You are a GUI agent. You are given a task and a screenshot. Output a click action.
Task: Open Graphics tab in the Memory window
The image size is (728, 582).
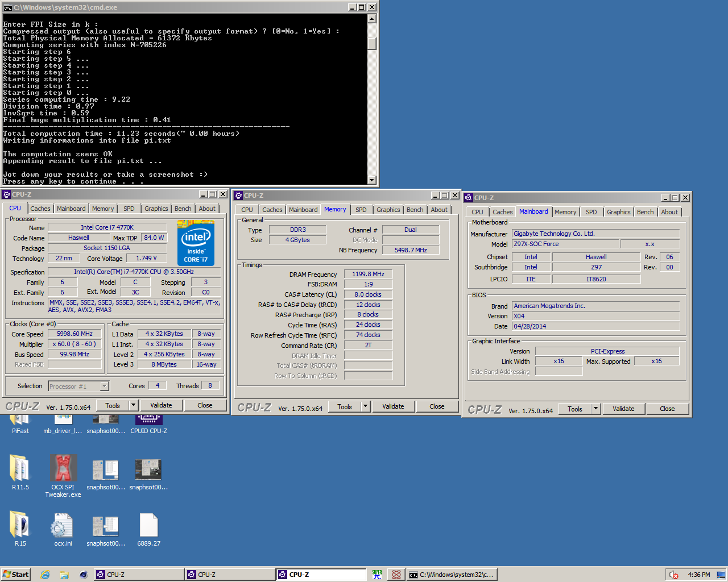click(x=388, y=210)
